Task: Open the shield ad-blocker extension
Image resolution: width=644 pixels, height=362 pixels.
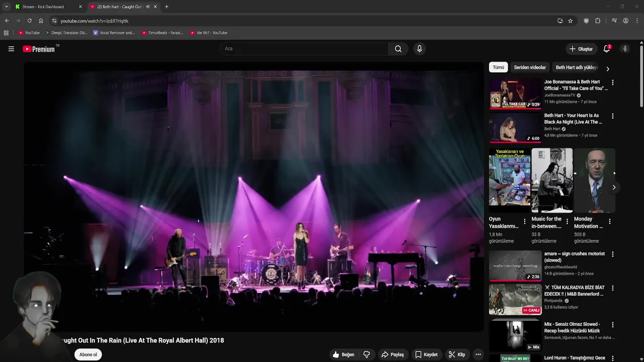Action: point(586,21)
